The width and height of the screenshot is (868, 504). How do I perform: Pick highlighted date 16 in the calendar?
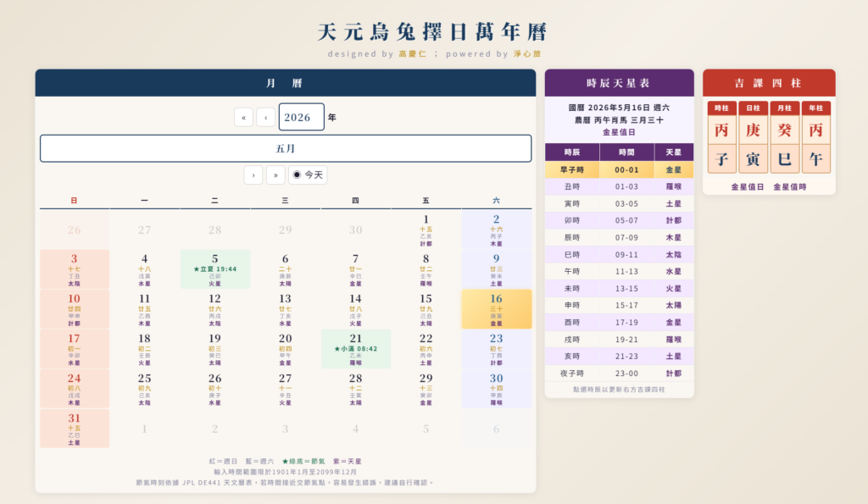click(x=497, y=309)
